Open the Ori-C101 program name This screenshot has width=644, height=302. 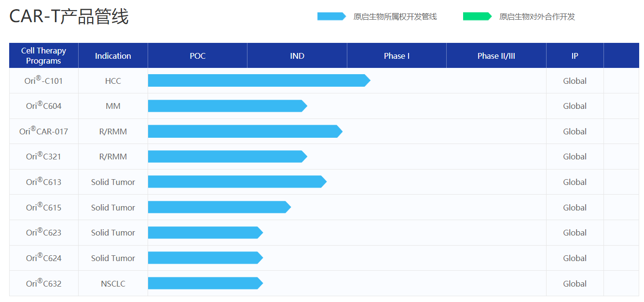(43, 81)
